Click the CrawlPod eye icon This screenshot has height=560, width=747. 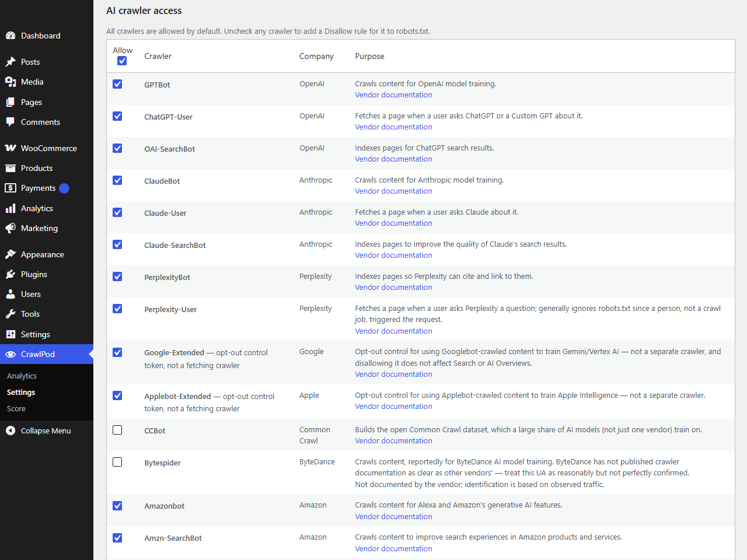pos(11,354)
